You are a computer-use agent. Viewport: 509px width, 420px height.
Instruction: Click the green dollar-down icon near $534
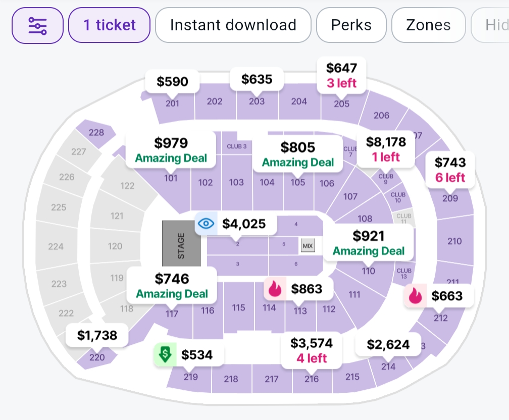(x=165, y=354)
